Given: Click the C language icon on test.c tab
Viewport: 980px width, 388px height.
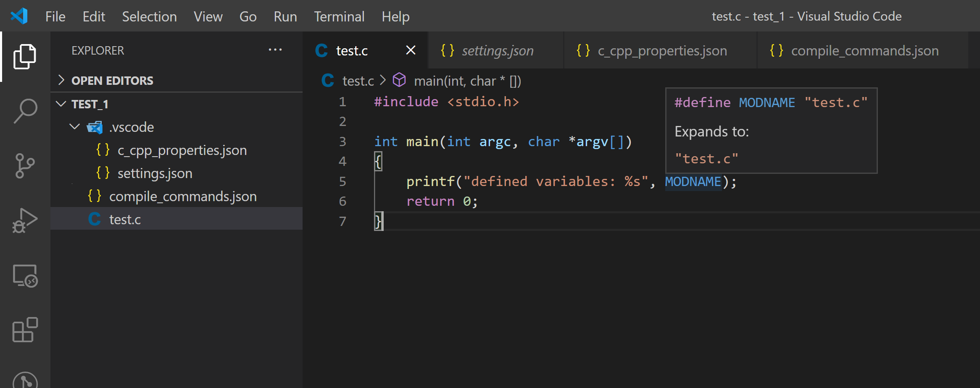Looking at the screenshot, I should [321, 50].
